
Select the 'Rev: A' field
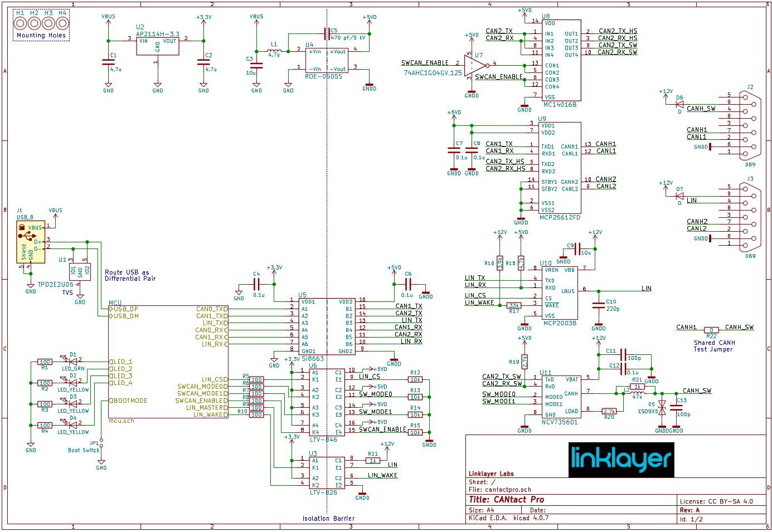[690, 510]
